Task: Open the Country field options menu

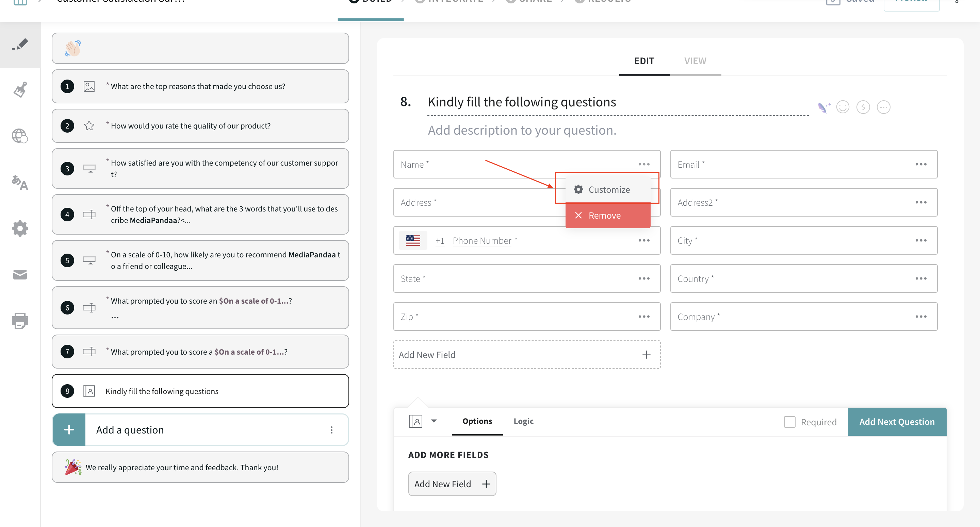Action: pyautogui.click(x=921, y=279)
